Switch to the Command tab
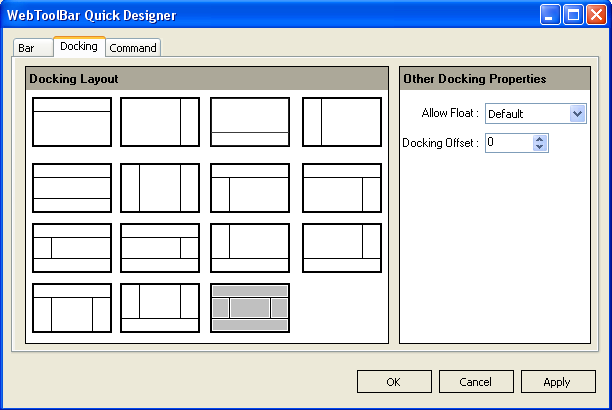This screenshot has width=612, height=410. coord(133,48)
